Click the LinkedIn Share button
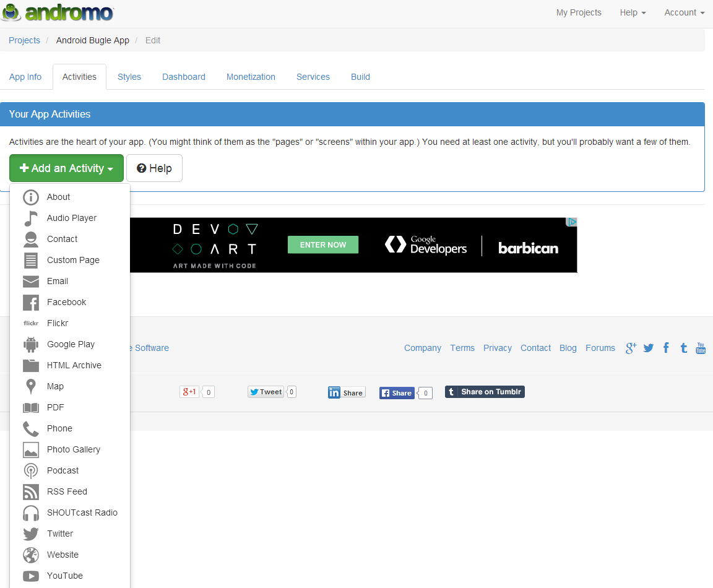713x588 pixels. [347, 393]
